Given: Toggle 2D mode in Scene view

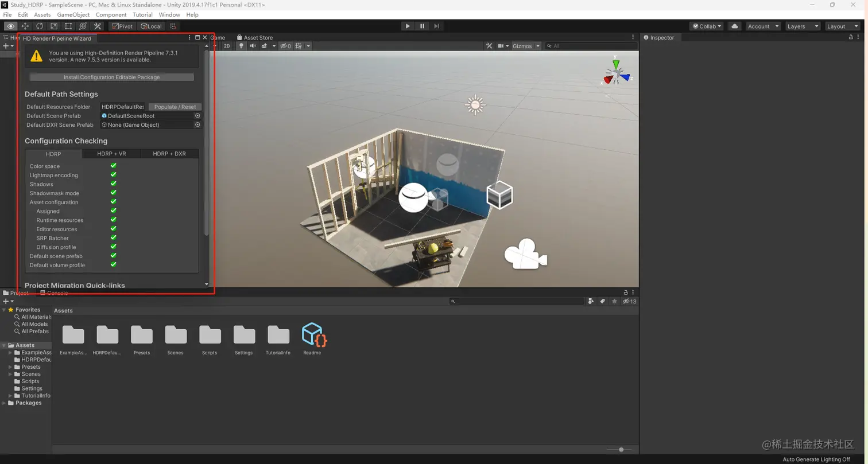Looking at the screenshot, I should (227, 46).
